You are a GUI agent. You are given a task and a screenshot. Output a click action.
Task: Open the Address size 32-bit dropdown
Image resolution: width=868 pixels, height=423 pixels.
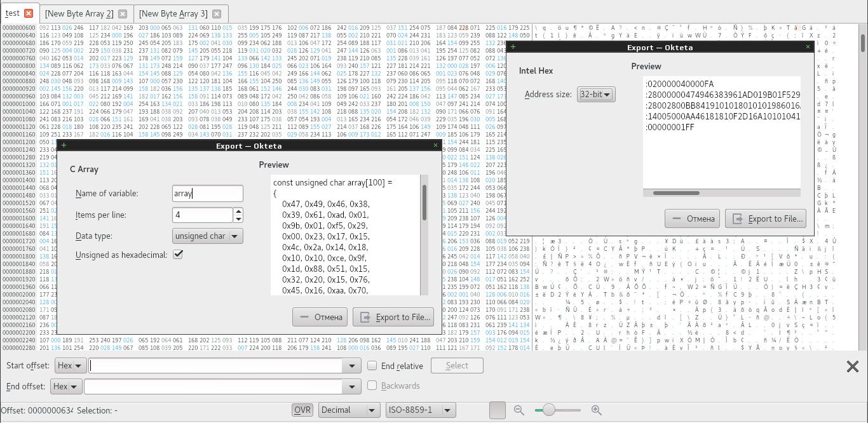click(595, 95)
